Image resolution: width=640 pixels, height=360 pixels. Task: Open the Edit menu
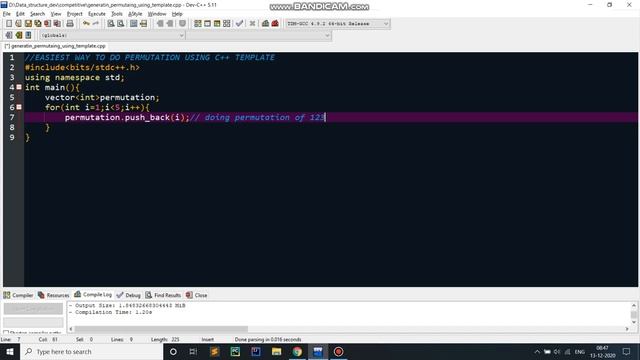tap(20, 14)
